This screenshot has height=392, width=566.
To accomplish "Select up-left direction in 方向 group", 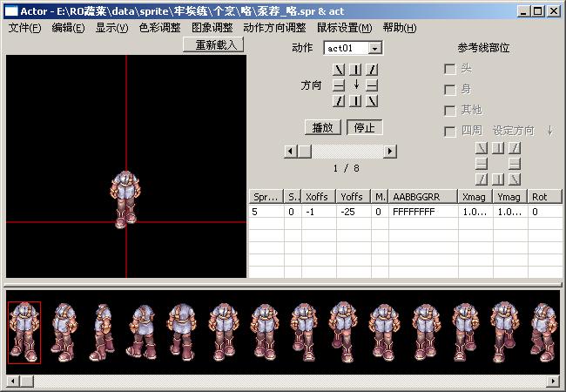I will click(339, 70).
